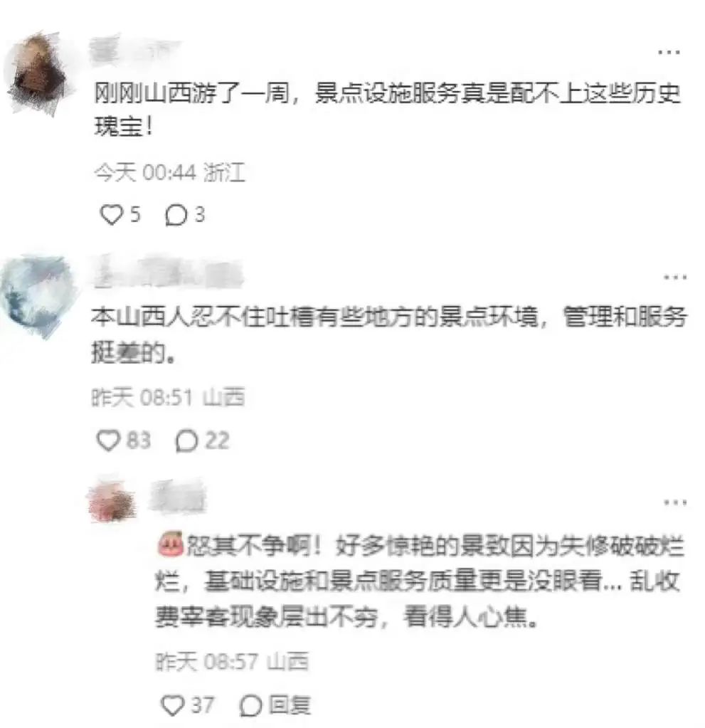Like the Zhejiang comment with 5 likes
Image resolution: width=705 pixels, height=728 pixels.
tap(111, 215)
